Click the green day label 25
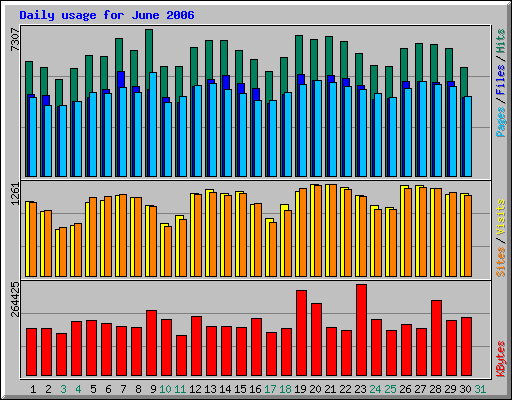 tap(390, 389)
